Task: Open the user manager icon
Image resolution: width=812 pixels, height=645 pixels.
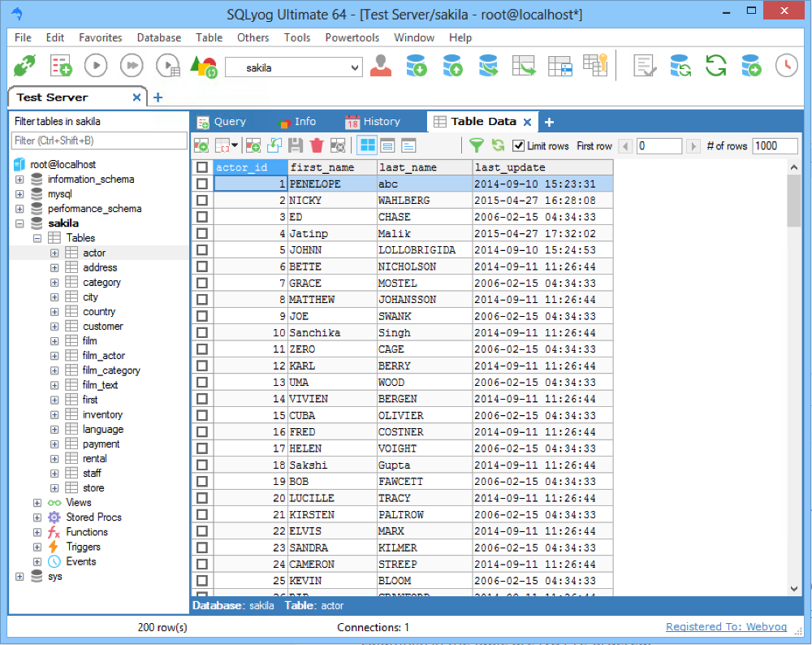Action: [x=380, y=66]
